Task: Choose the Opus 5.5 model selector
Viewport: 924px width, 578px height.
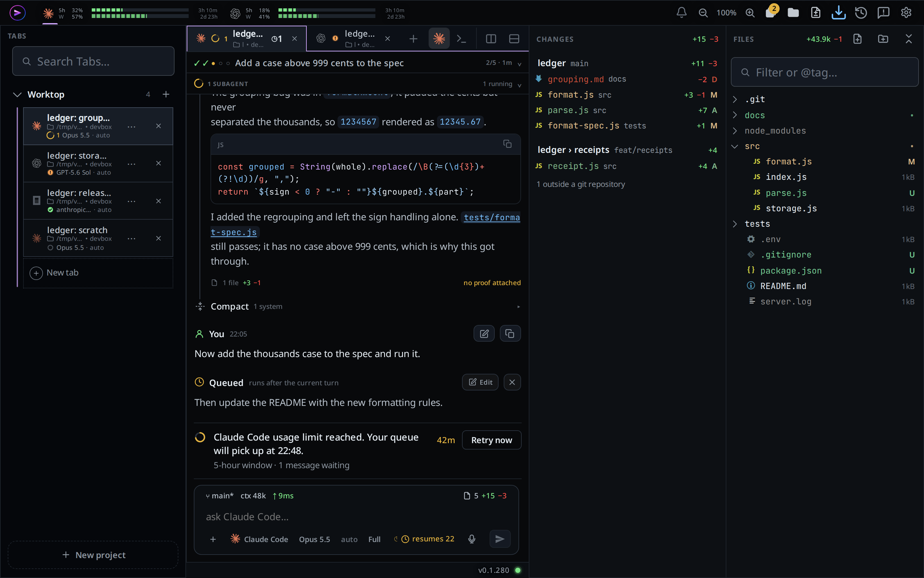Action: (314, 539)
